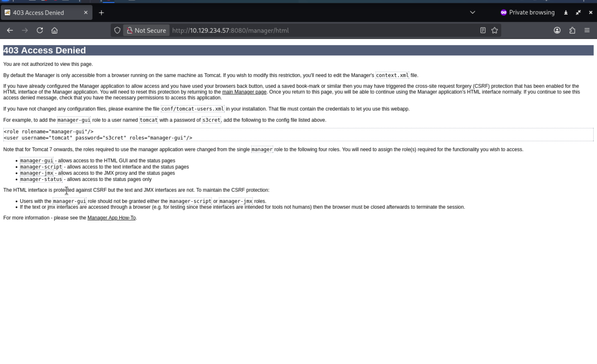Expand the list all tabs chevron
597x364 pixels.
tap(472, 13)
